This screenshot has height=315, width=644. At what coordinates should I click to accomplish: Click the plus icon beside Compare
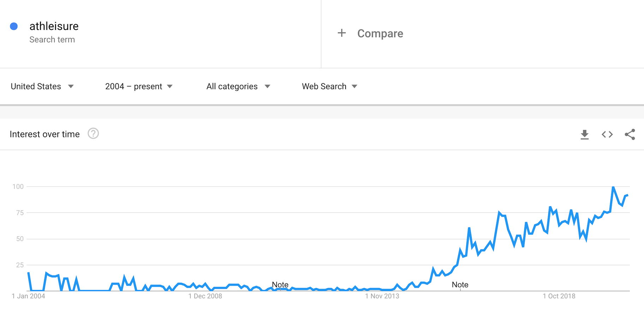pyautogui.click(x=341, y=33)
